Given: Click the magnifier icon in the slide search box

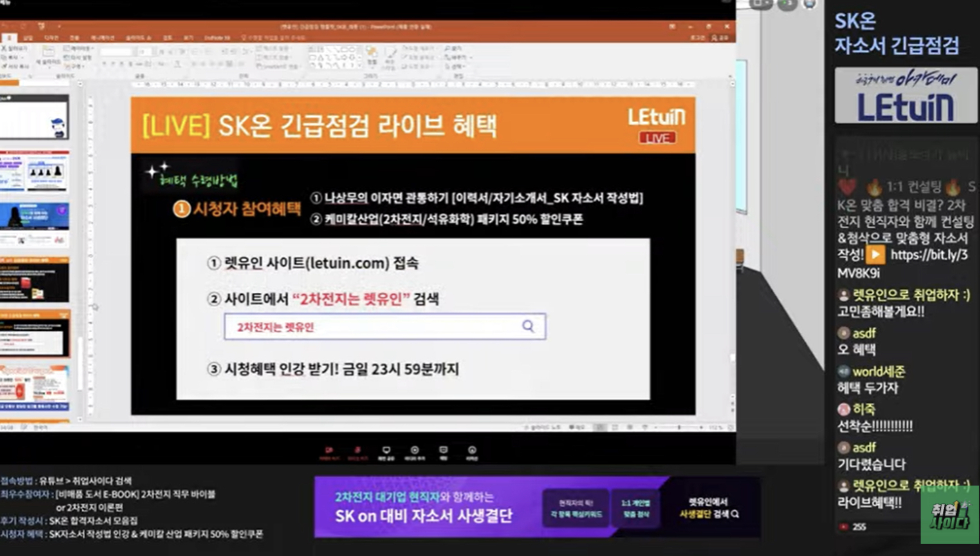Looking at the screenshot, I should 528,326.
